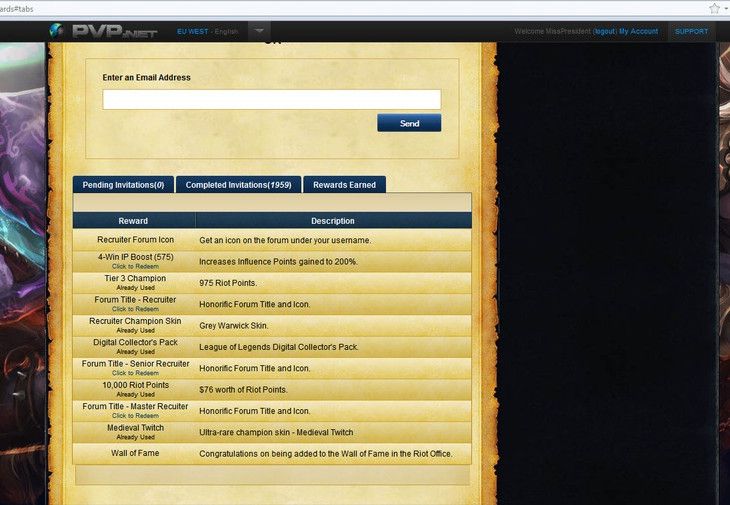The width and height of the screenshot is (730, 505).
Task: Click the Send button
Action: click(x=409, y=123)
